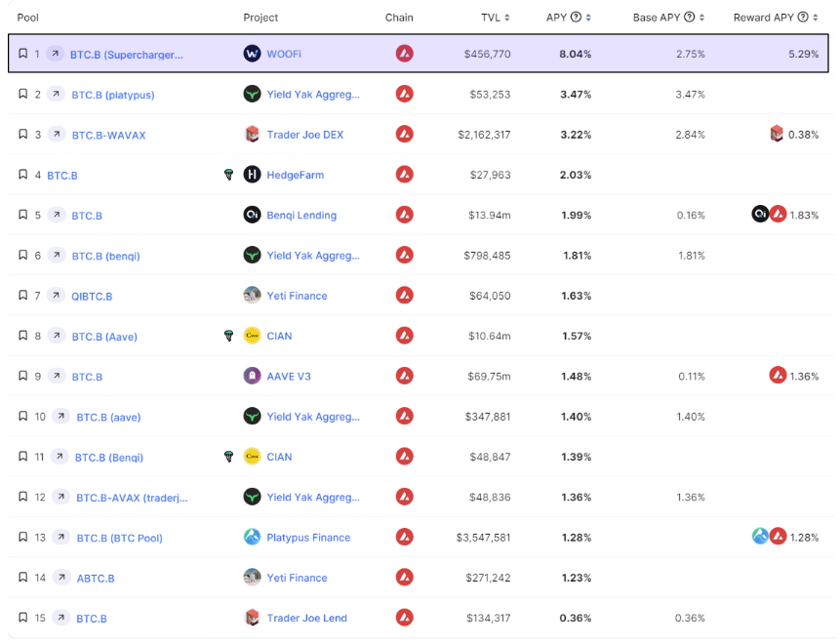Viewport: 840px width, 644px height.
Task: Click the airdrop parachute icon on BTC.B (Aave) row
Action: point(228,336)
